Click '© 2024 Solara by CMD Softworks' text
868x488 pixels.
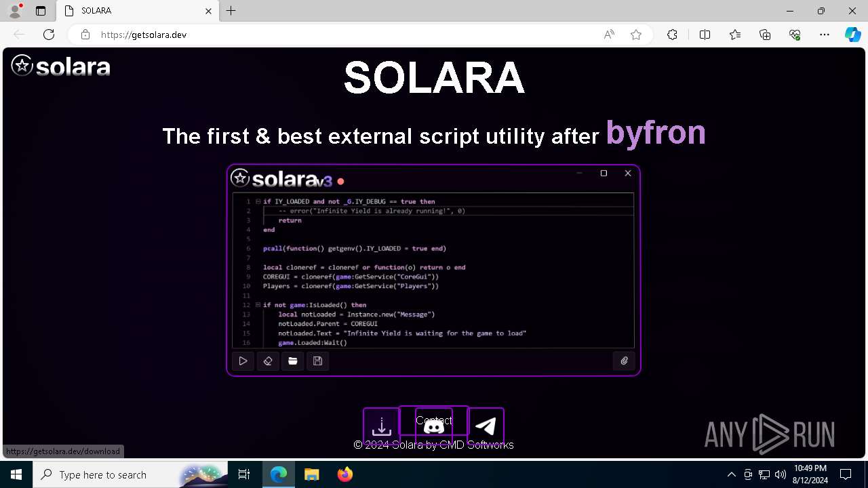point(434,445)
